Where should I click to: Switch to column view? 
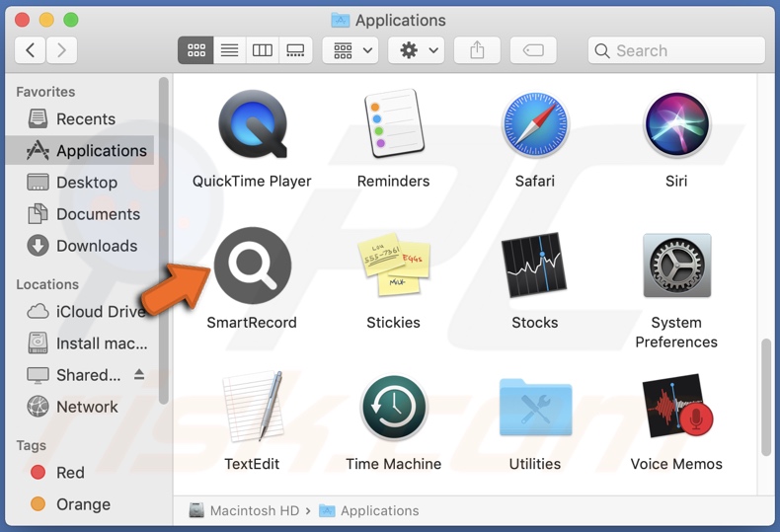[263, 50]
